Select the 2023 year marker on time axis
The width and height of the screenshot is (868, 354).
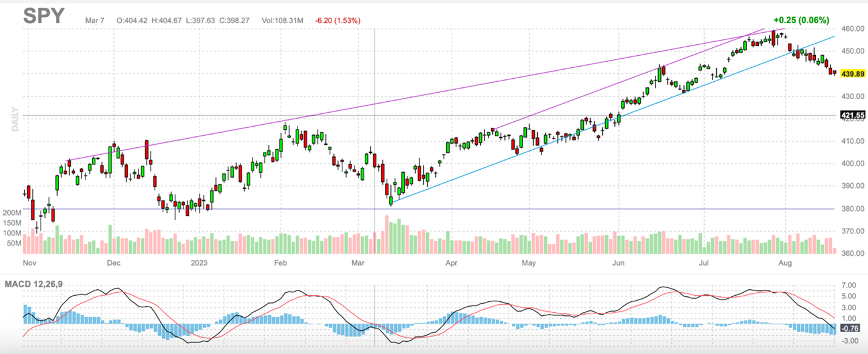[x=199, y=263]
